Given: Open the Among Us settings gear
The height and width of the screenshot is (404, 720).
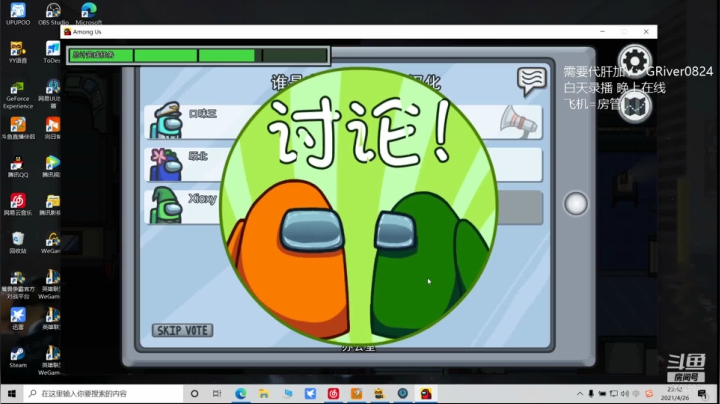Looking at the screenshot, I should pyautogui.click(x=635, y=62).
